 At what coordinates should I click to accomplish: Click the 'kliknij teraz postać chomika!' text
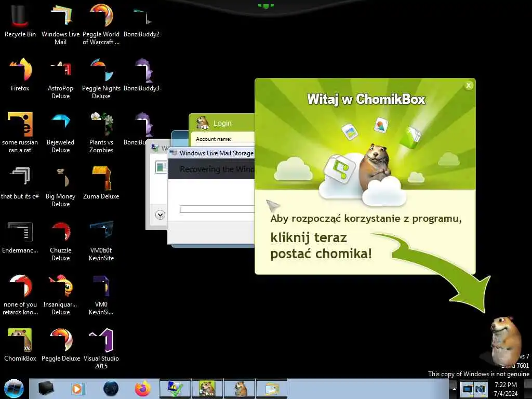(x=321, y=246)
